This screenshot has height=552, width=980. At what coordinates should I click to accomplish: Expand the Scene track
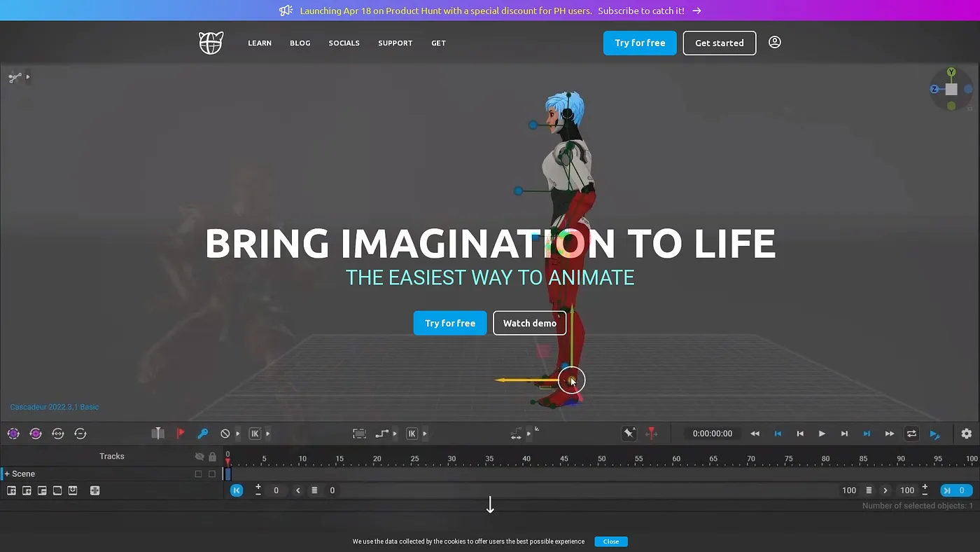(7, 474)
